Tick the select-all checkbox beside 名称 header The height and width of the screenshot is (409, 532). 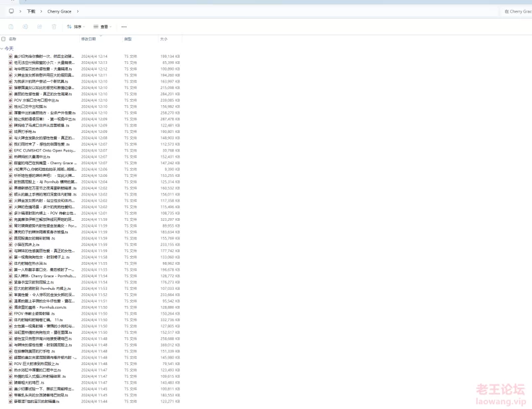coord(3,39)
